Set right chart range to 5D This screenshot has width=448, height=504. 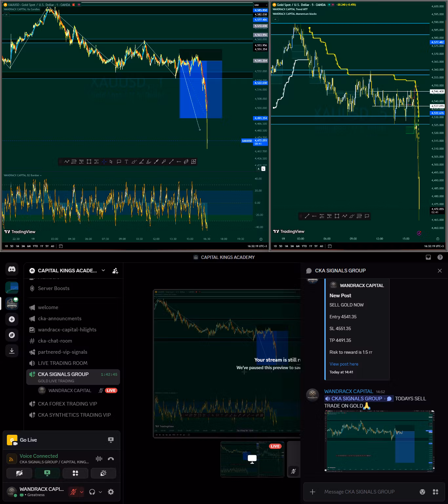pyautogui.click(x=281, y=246)
